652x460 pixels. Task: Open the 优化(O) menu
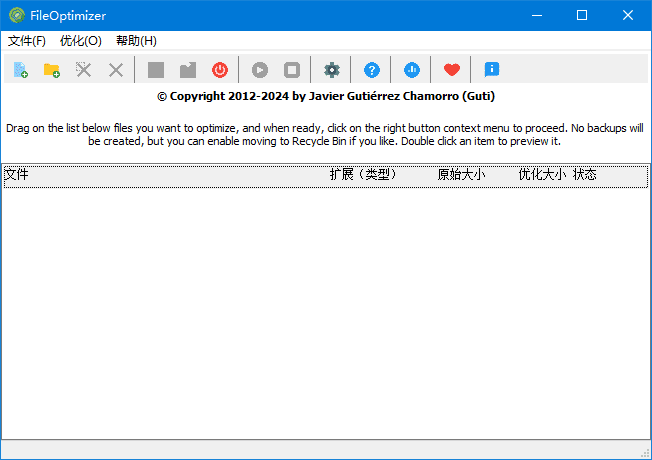point(80,41)
